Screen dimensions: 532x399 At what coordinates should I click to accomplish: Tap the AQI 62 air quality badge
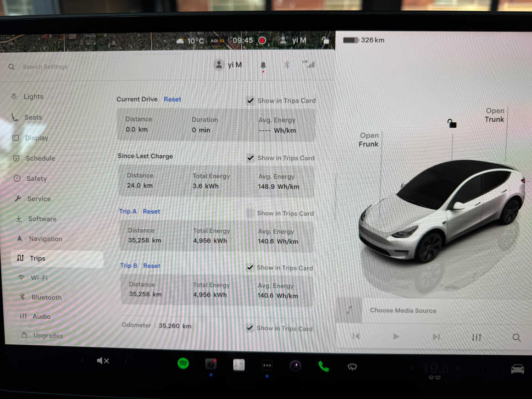(218, 41)
